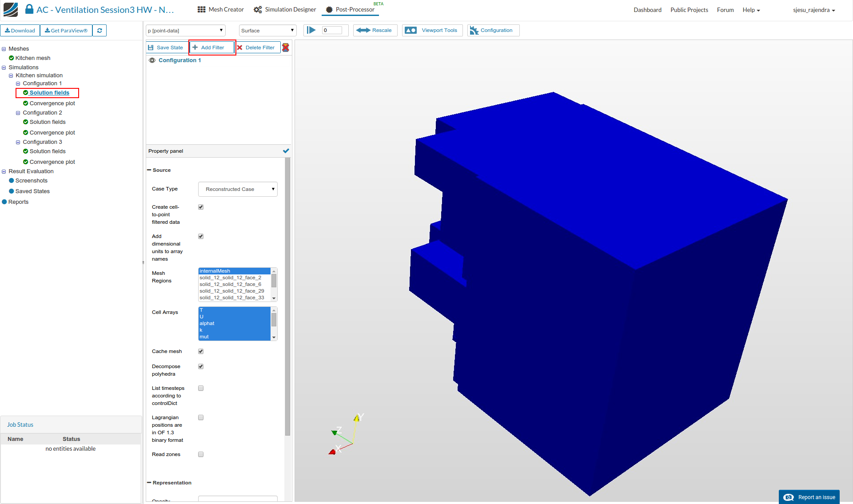Screen dimensions: 853x504
Task: Click the red delete-all filters icon
Action: (286, 48)
